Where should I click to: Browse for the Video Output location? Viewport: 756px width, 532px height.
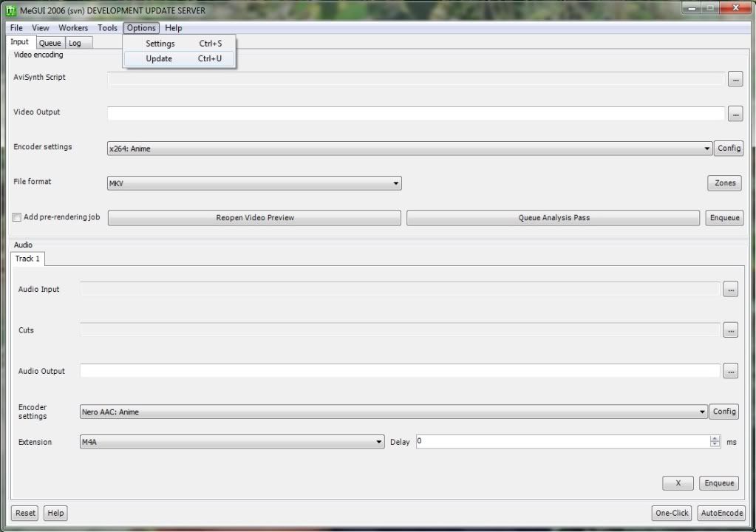[735, 115]
